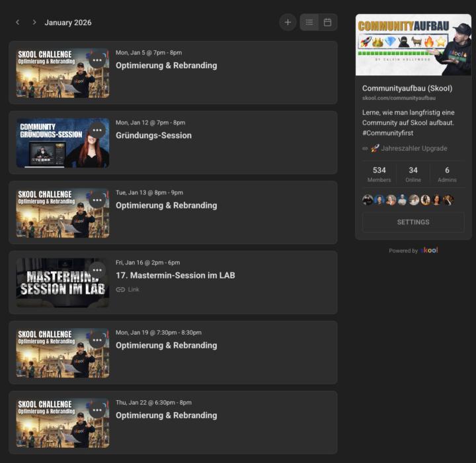Add new event plus button
The height and width of the screenshot is (463, 476).
tap(288, 22)
